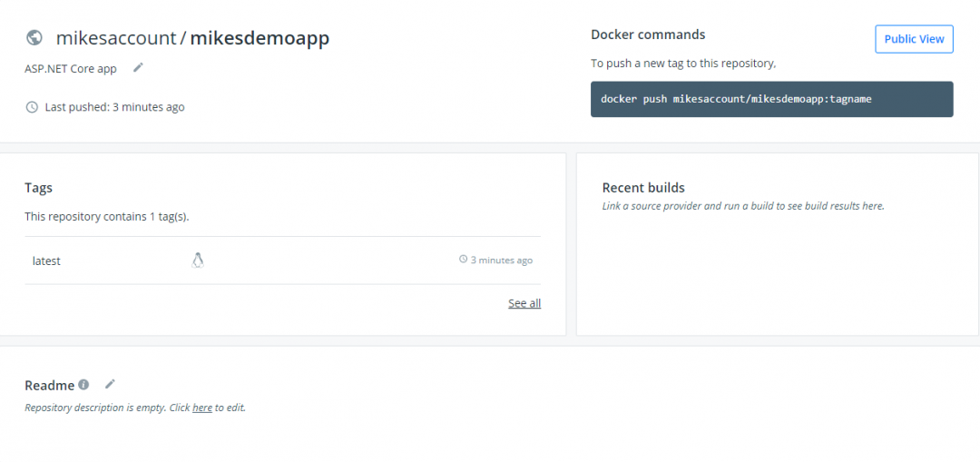Click 'Link a source provider' builds message
This screenshot has width=980, height=462.
(x=742, y=206)
